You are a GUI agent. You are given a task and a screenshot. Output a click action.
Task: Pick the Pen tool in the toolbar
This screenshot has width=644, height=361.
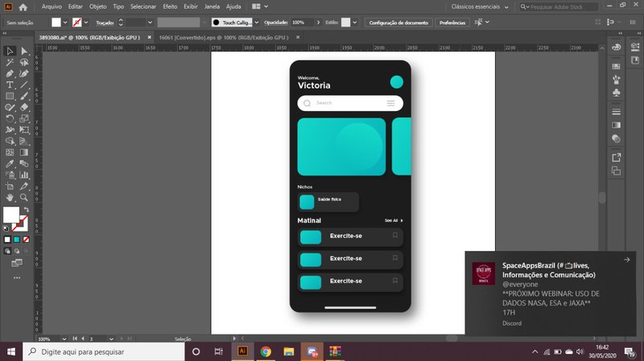(10, 73)
